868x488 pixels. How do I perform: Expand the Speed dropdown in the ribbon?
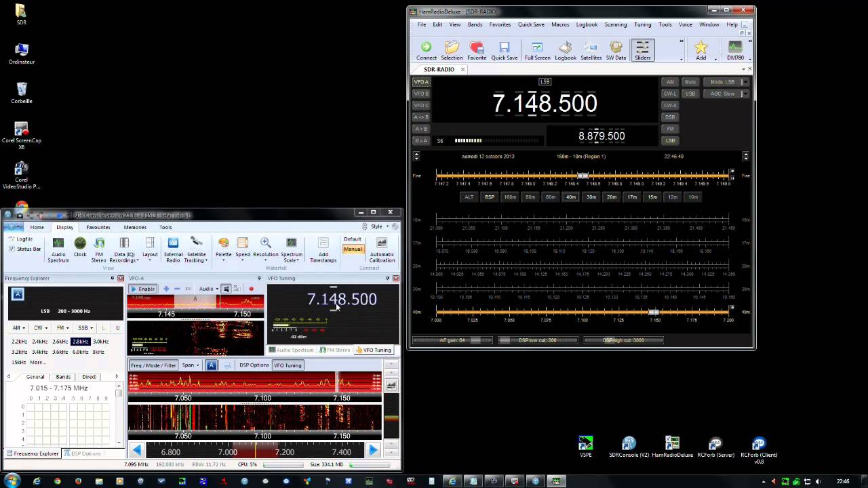[x=242, y=250]
